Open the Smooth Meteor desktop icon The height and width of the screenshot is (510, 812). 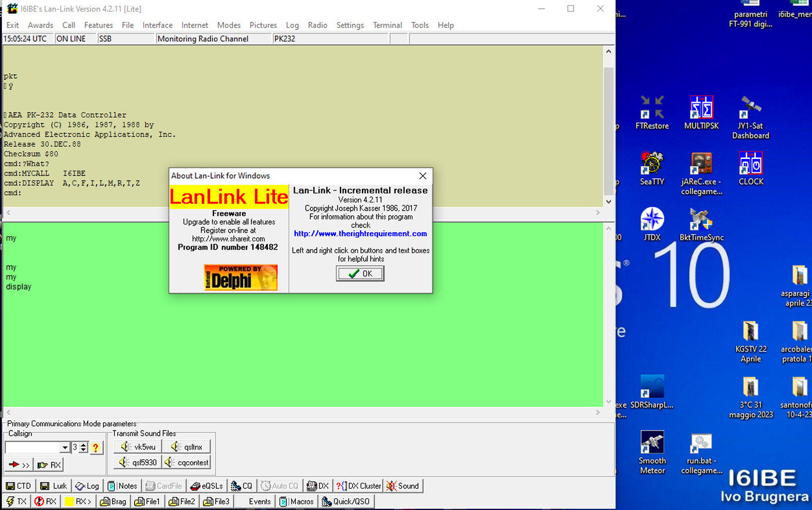point(652,453)
